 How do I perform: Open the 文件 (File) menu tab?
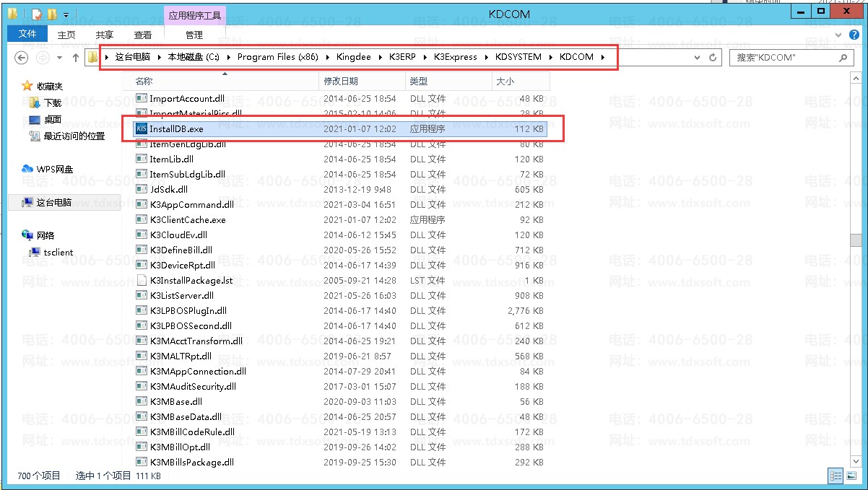pos(27,34)
